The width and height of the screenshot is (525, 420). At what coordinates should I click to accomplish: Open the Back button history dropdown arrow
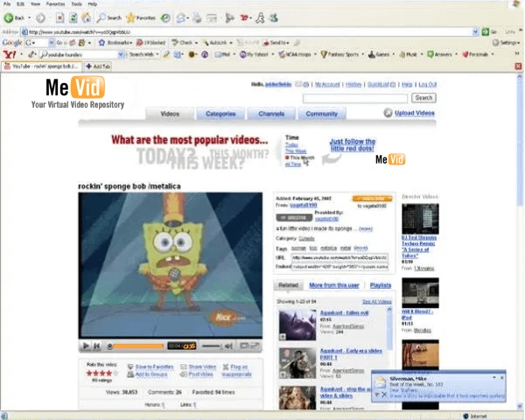click(30, 17)
